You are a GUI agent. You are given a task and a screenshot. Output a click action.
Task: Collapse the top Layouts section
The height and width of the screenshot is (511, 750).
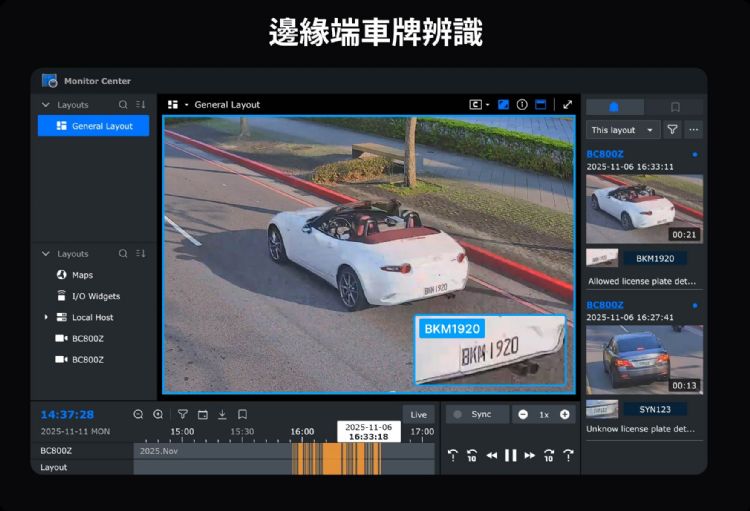tap(46, 105)
